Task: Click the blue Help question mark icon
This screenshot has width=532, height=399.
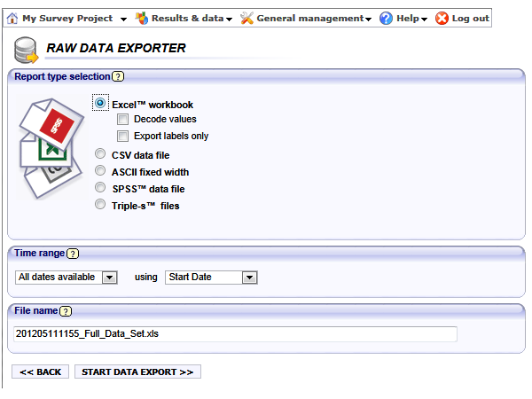Action: [x=386, y=18]
